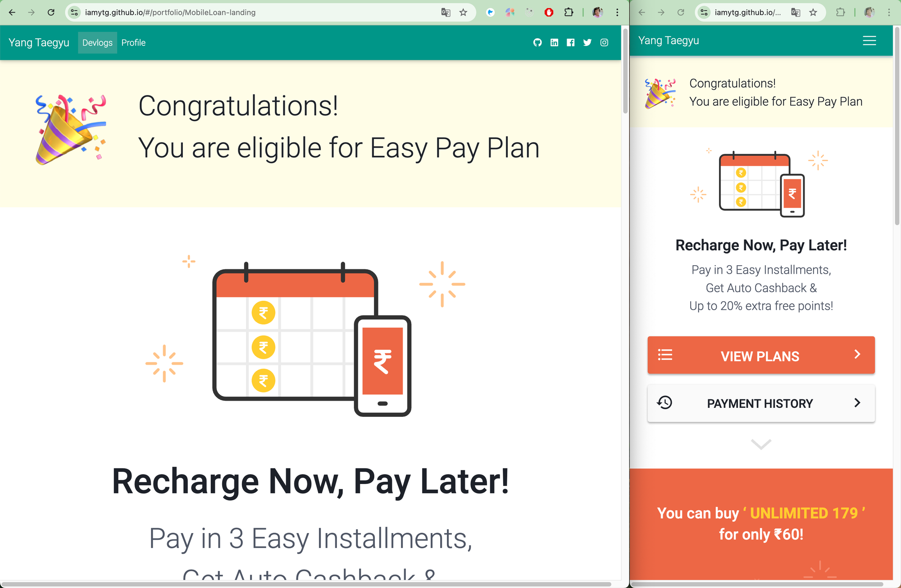This screenshot has width=901, height=588.
Task: Open the Twitter icon in navbar
Action: (587, 43)
